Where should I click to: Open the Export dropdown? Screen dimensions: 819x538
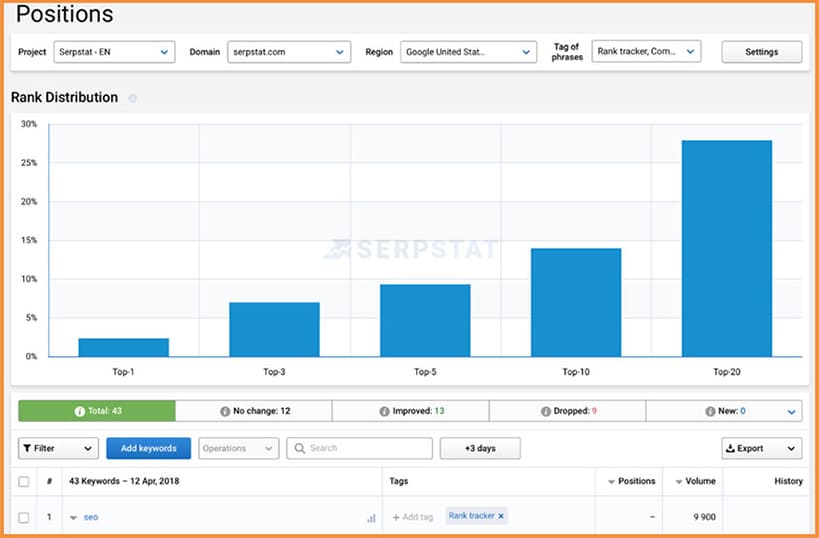pos(762,448)
